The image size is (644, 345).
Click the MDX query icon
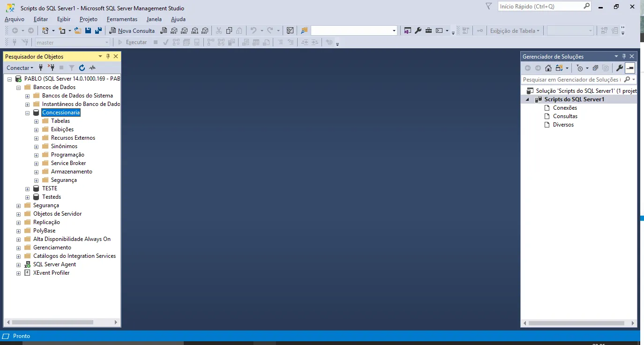pos(174,30)
